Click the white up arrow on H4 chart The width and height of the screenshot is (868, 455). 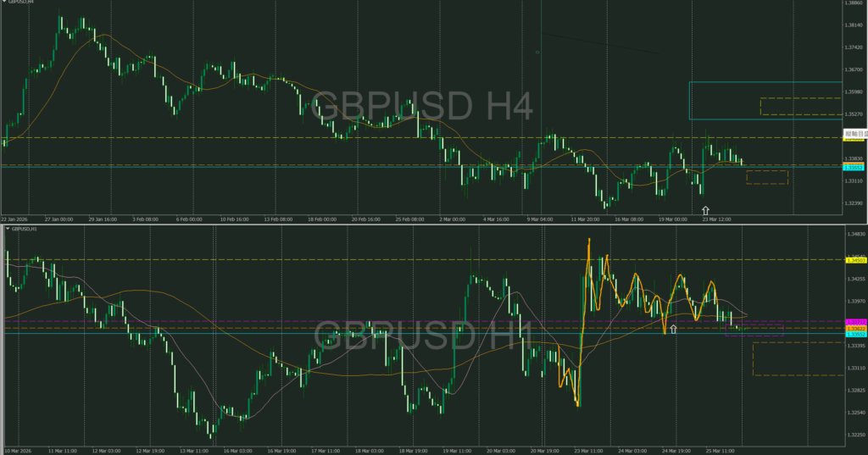[705, 208]
